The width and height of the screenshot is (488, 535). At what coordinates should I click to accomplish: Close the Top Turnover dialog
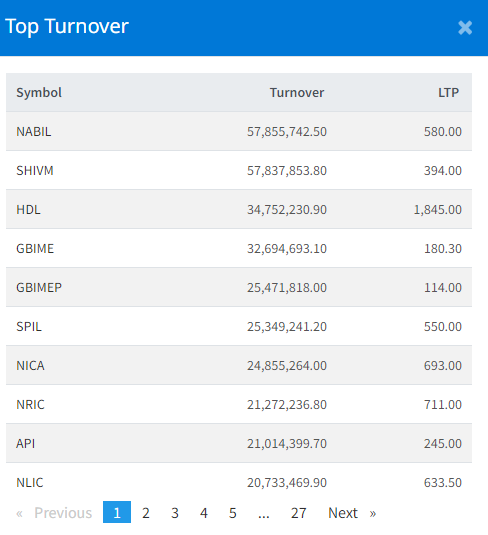coord(465,28)
